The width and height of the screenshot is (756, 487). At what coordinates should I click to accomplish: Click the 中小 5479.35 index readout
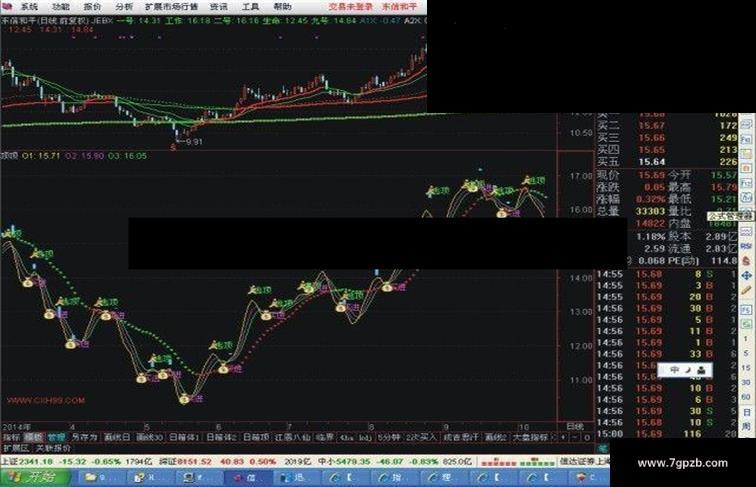coord(344,461)
